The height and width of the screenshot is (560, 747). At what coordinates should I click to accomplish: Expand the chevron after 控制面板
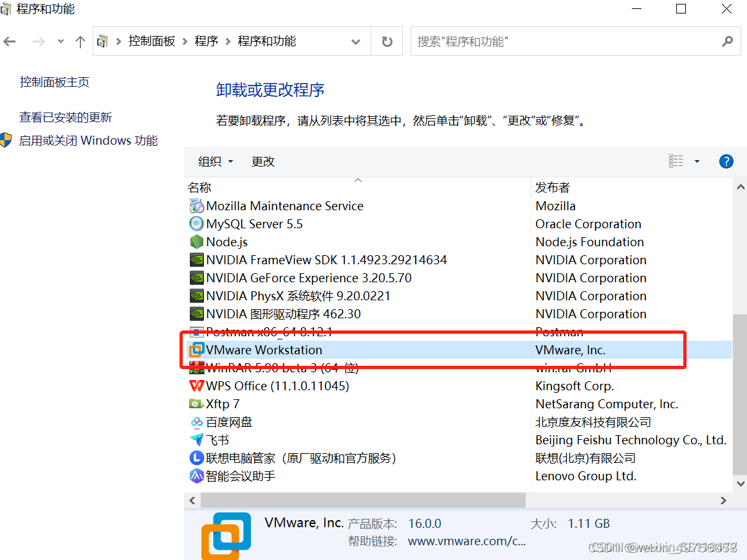[185, 41]
